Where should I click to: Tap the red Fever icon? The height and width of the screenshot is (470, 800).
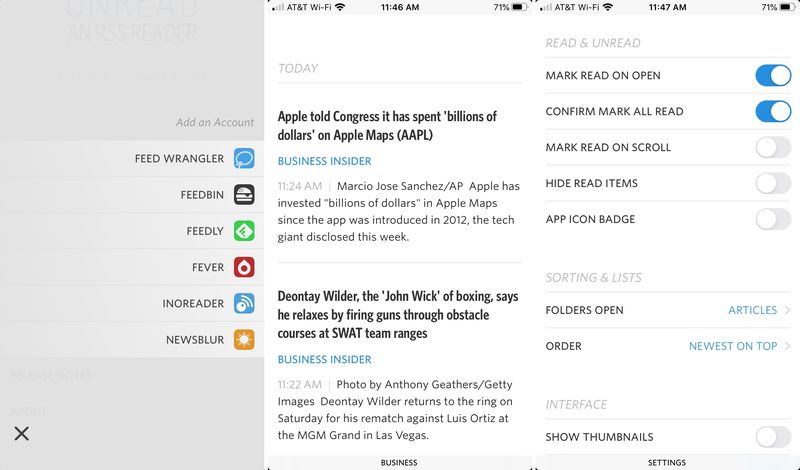click(x=244, y=267)
